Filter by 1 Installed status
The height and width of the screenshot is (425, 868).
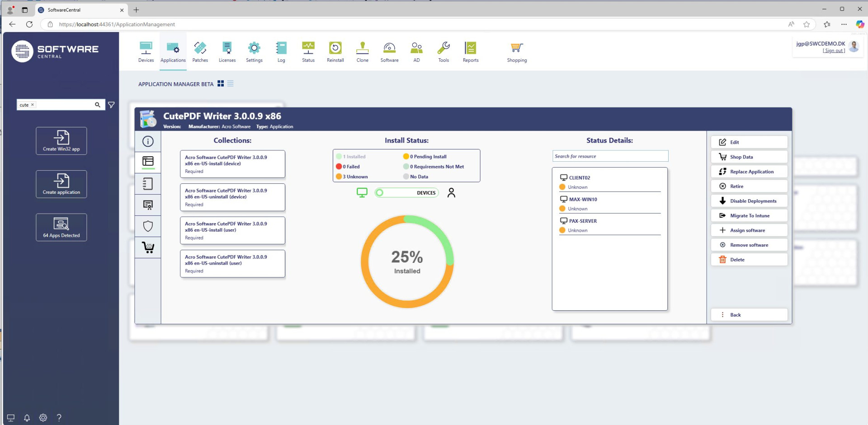click(x=351, y=157)
